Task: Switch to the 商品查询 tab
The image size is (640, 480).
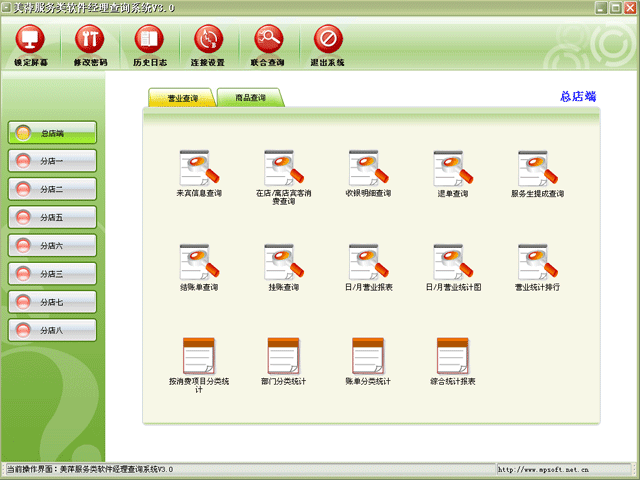Action: point(250,98)
